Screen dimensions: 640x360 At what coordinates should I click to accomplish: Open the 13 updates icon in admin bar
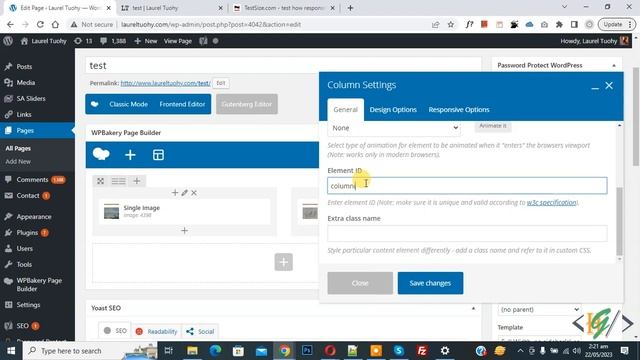point(83,41)
